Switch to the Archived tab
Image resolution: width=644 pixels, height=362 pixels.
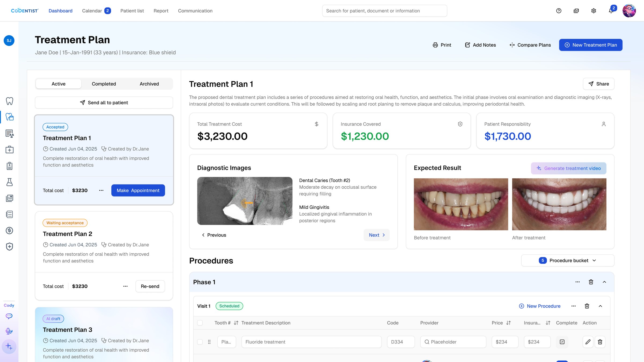click(149, 84)
